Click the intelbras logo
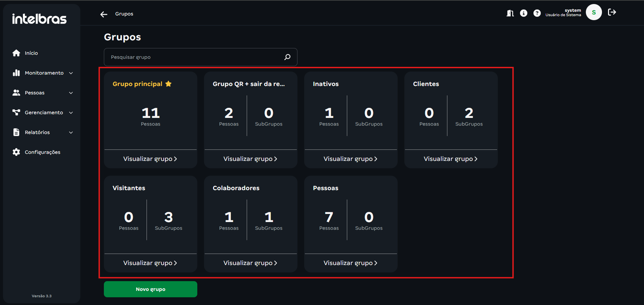The width and height of the screenshot is (644, 305). point(39,19)
